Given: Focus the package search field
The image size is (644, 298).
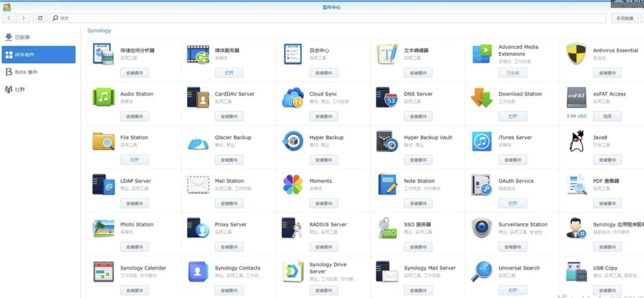Looking at the screenshot, I should click(x=328, y=18).
